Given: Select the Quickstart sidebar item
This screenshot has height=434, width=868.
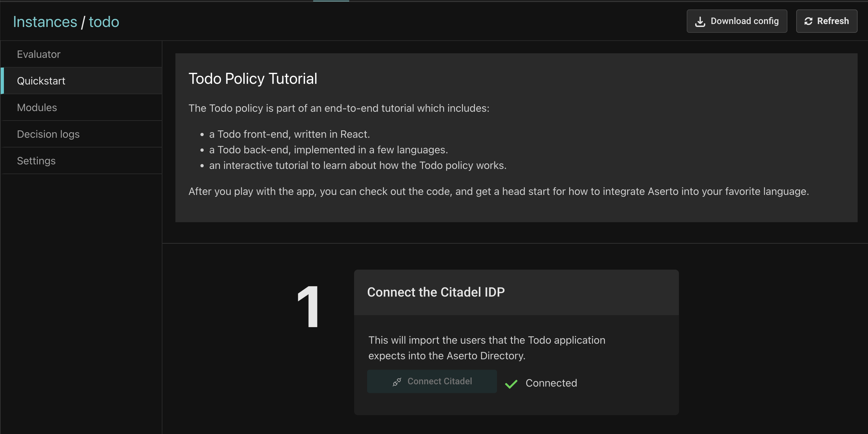Looking at the screenshot, I should click(41, 81).
